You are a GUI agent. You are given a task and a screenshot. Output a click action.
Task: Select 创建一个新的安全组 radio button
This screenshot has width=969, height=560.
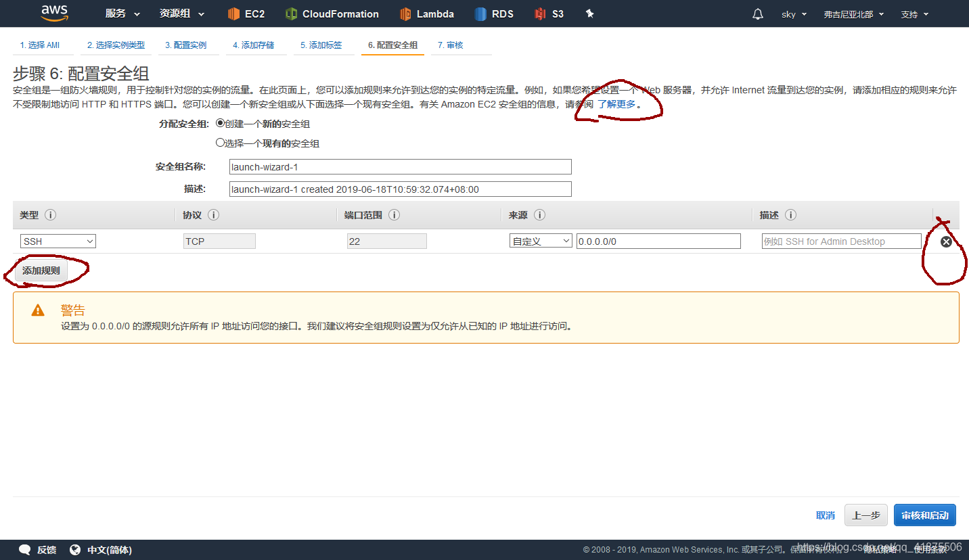[x=220, y=124]
